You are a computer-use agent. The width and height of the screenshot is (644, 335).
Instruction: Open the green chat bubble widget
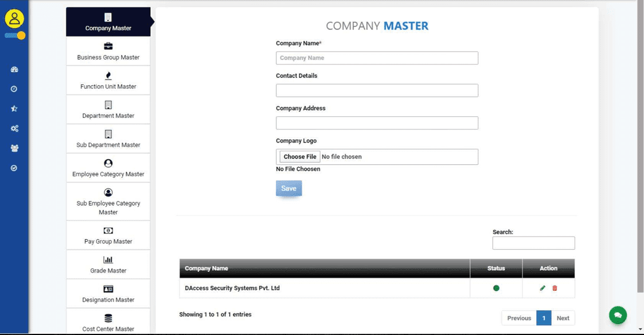[618, 315]
